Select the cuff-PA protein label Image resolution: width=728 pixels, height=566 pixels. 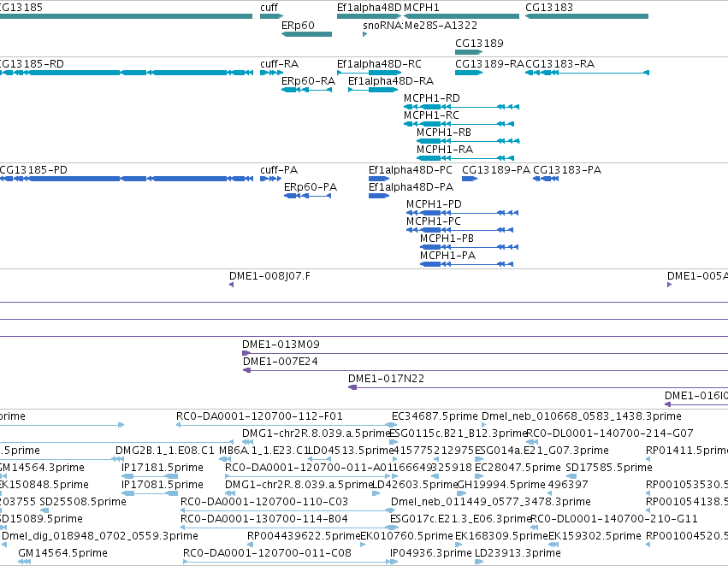coord(279,170)
